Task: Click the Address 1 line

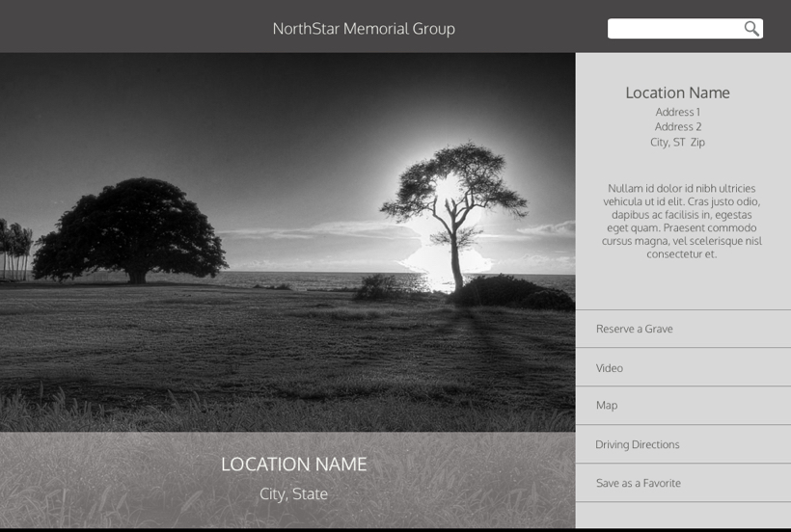Action: 677,112
